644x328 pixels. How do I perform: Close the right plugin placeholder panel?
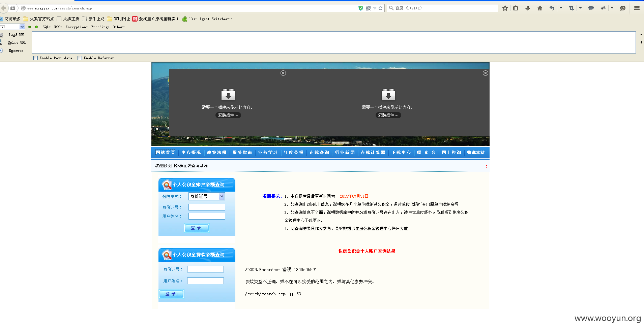485,73
